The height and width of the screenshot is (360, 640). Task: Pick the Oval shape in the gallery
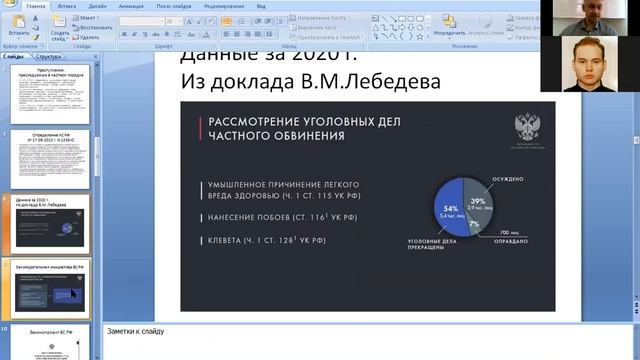click(411, 18)
